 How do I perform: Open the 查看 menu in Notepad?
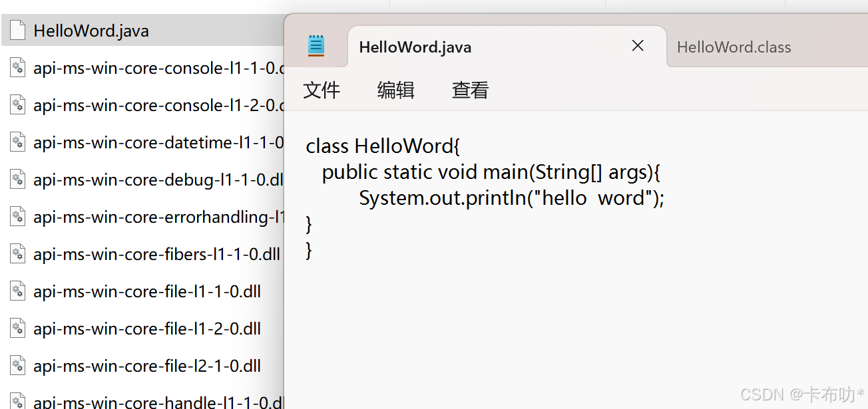(469, 90)
